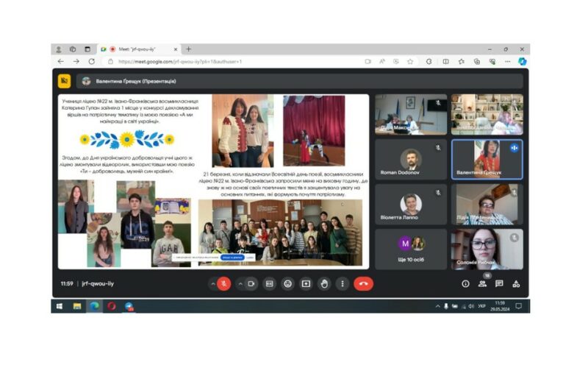
Task: Expand the microphone audio settings arrow
Action: [212, 283]
